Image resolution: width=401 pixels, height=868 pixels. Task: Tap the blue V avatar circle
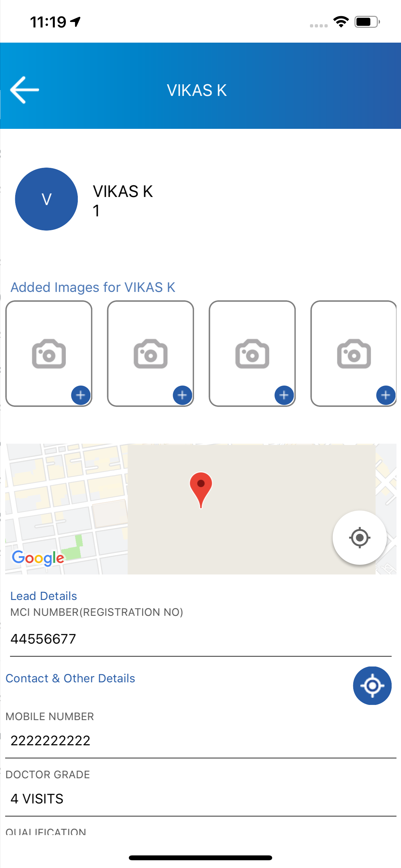click(46, 199)
